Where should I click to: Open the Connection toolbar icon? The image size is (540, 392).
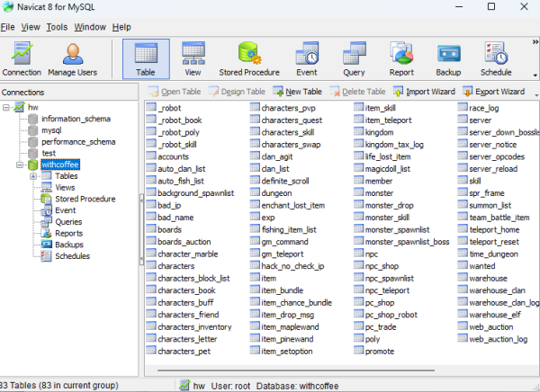click(x=22, y=58)
